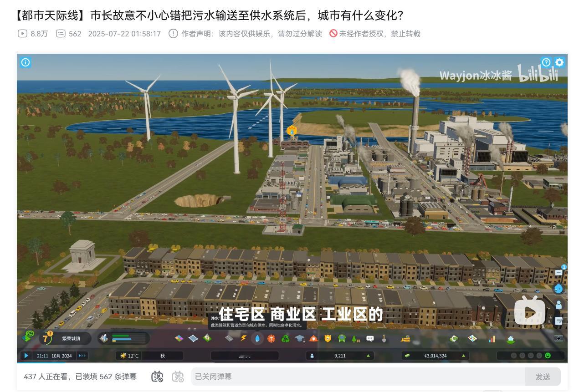
Task: Open the photo mode camera icon
Action: (559, 338)
